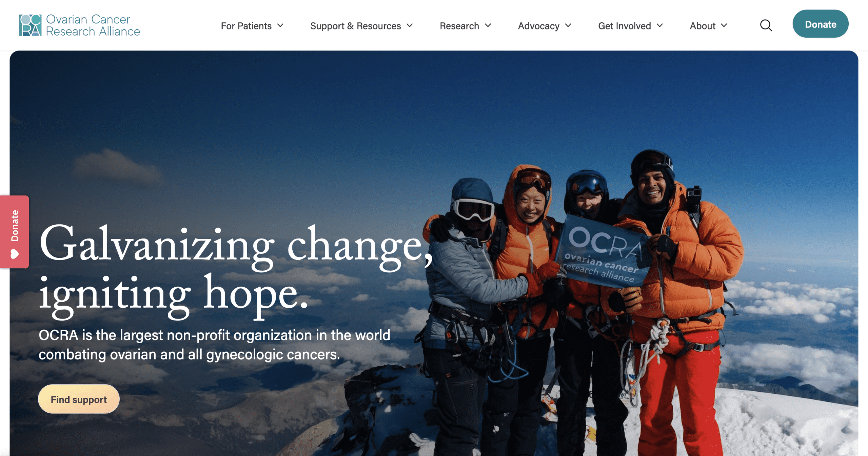Click the heart icon on side Donate tab
Image resolution: width=868 pixels, height=456 pixels.
pyautogui.click(x=15, y=254)
